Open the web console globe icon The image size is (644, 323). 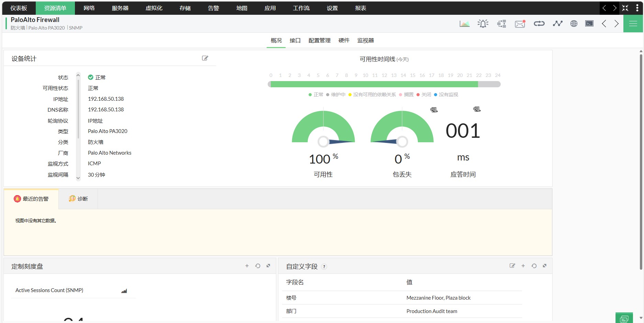(x=573, y=23)
